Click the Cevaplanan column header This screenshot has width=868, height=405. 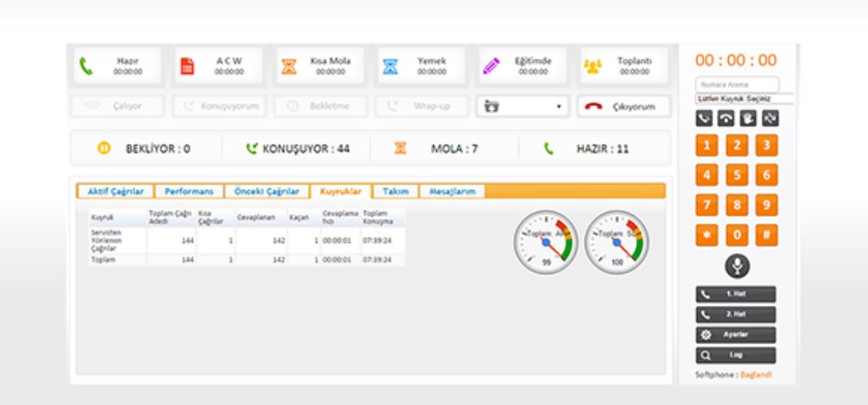(x=260, y=217)
